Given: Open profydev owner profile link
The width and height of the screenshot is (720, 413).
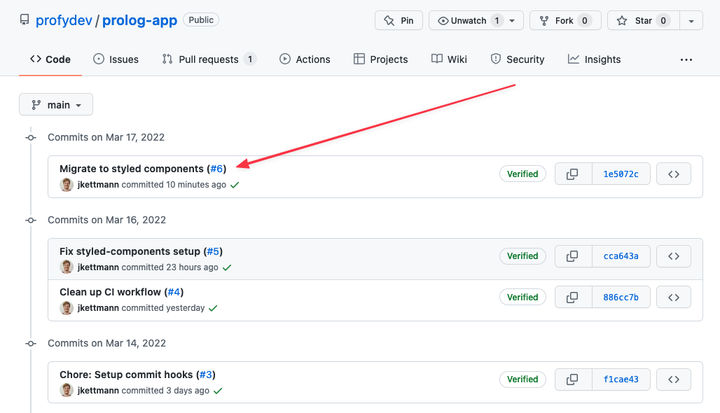Looking at the screenshot, I should 64,20.
